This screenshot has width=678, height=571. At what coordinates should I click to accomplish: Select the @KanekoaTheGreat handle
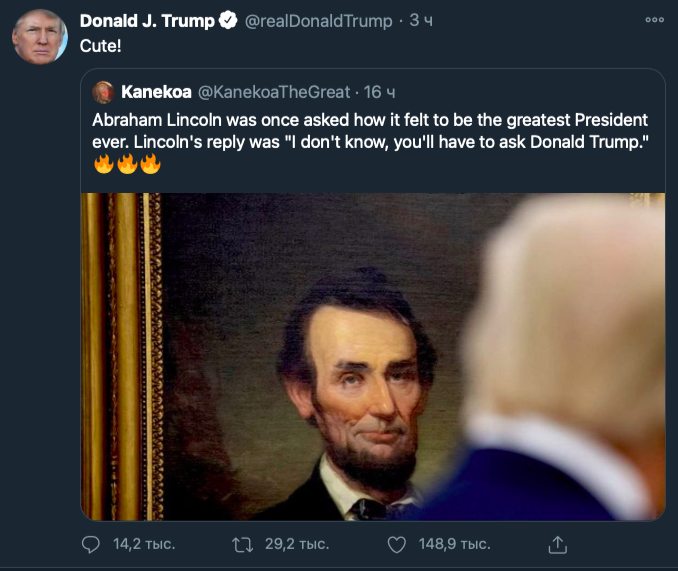coord(274,92)
